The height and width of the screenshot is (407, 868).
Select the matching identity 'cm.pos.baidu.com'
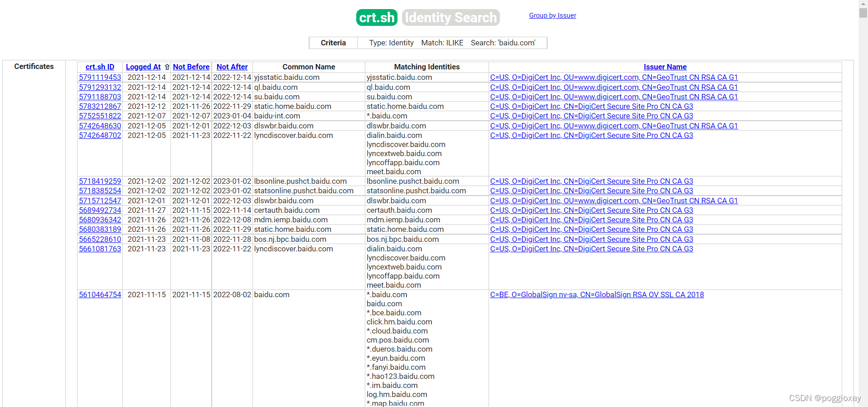(398, 340)
